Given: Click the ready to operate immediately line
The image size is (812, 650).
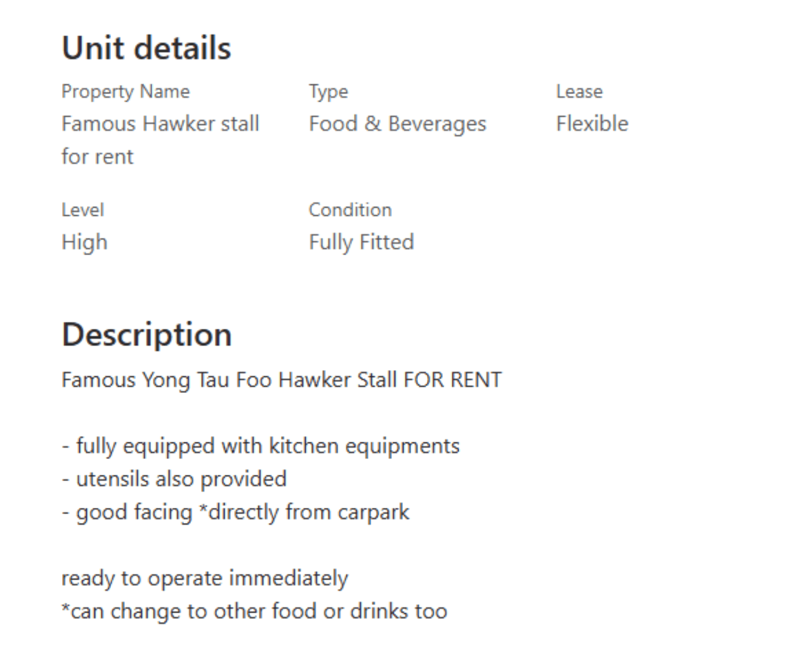Looking at the screenshot, I should (205, 578).
